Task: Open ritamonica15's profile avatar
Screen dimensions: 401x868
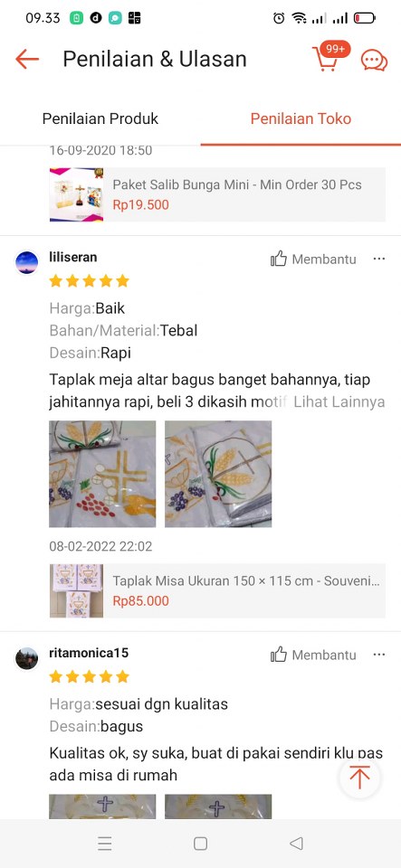Action: (26, 658)
